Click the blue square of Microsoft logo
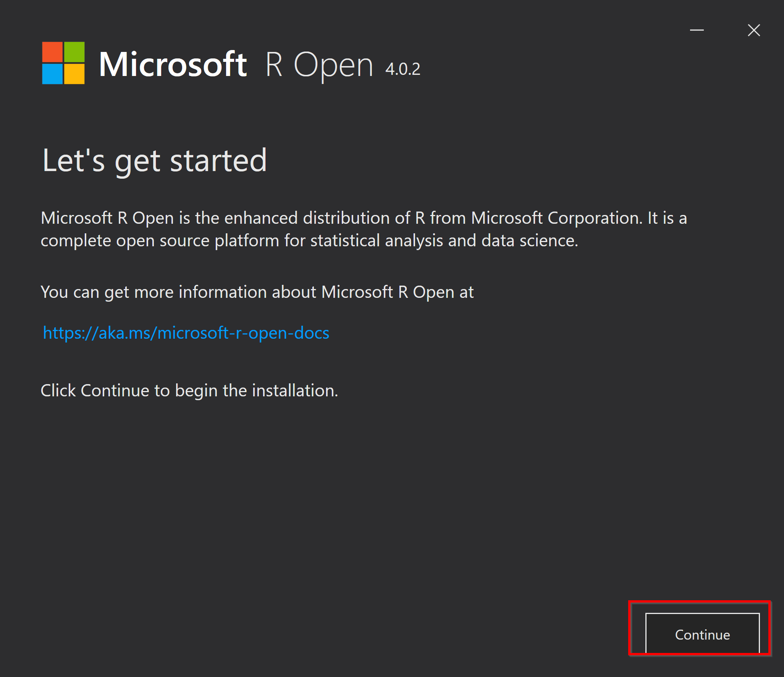 click(x=52, y=74)
